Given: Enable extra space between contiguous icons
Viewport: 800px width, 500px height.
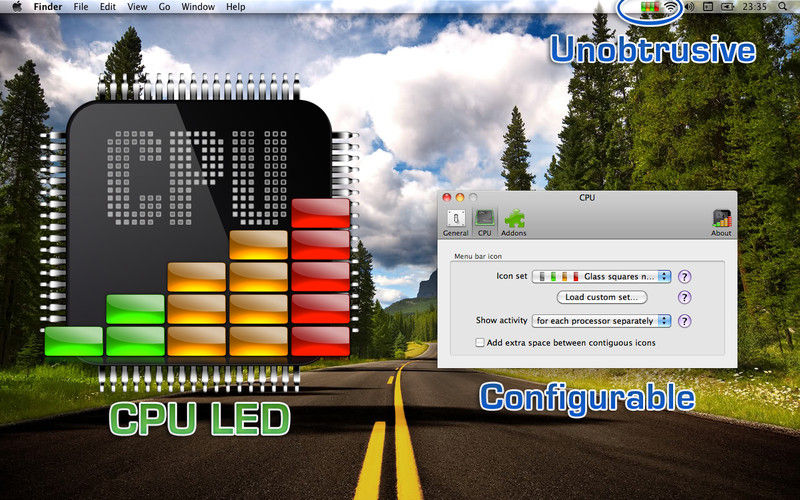Looking at the screenshot, I should (x=480, y=343).
